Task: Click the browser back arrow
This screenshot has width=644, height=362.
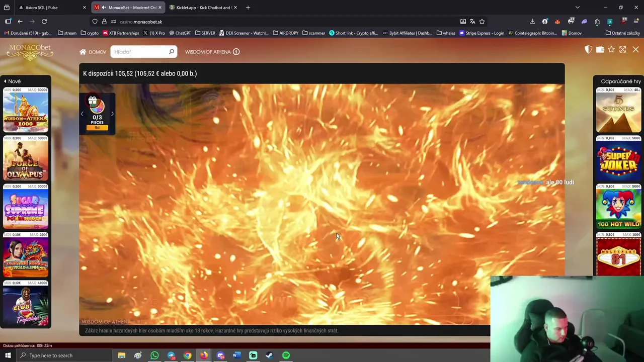Action: (20, 22)
